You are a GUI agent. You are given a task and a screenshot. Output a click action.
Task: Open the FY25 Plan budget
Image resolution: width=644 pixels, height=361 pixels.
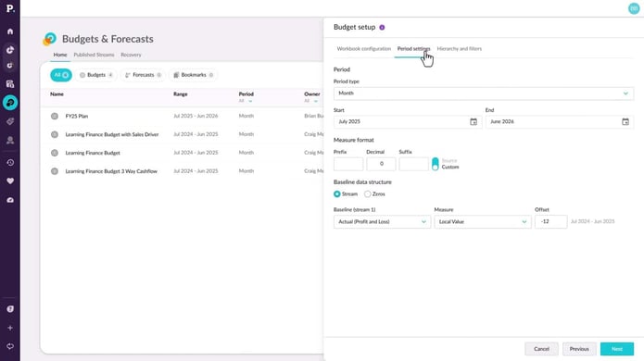click(77, 116)
